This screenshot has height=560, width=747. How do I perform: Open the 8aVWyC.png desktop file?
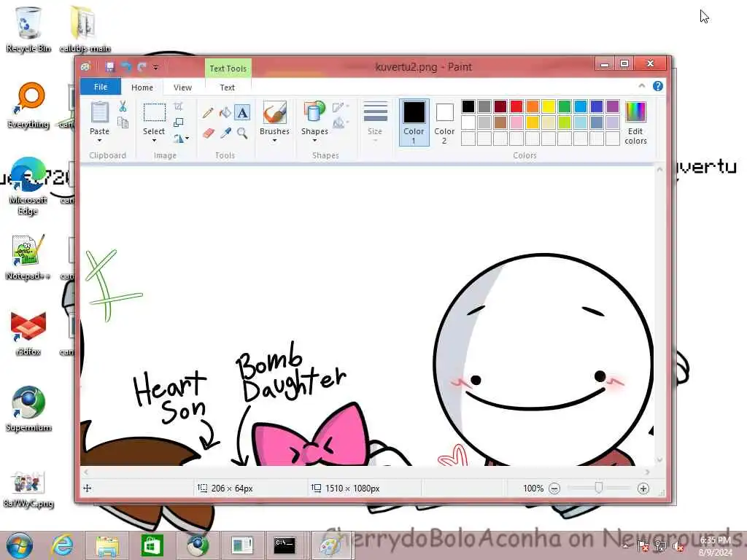click(28, 489)
